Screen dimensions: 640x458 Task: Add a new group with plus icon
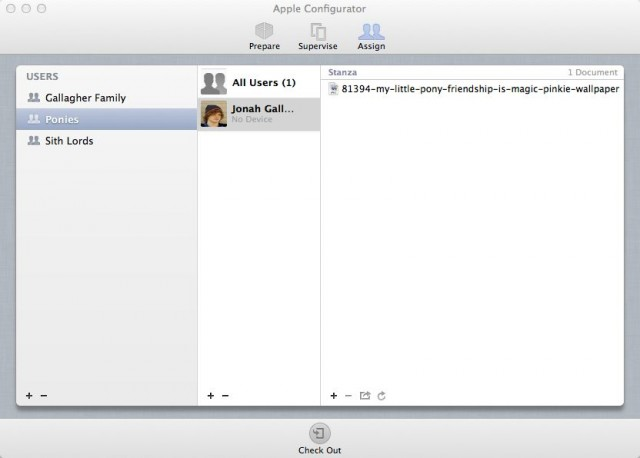pos(29,396)
